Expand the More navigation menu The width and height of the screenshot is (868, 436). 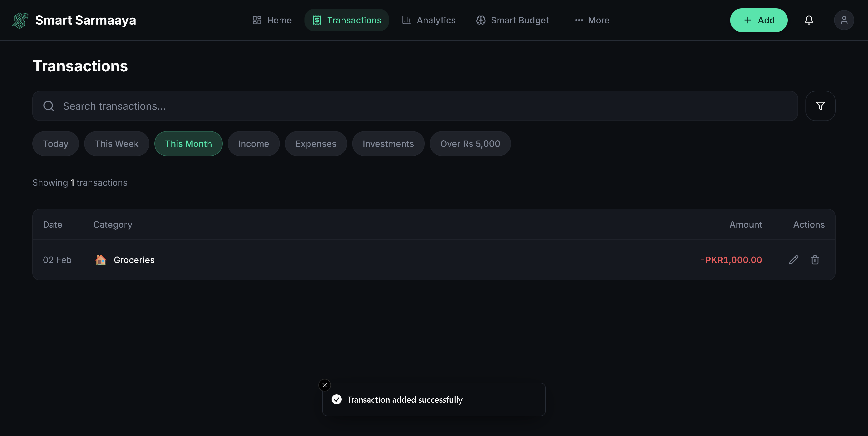tap(592, 20)
